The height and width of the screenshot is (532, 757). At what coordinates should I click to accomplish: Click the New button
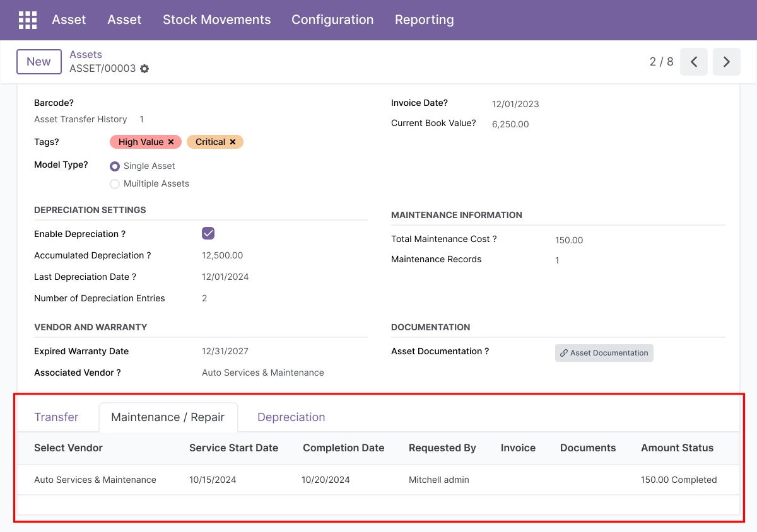coord(38,62)
